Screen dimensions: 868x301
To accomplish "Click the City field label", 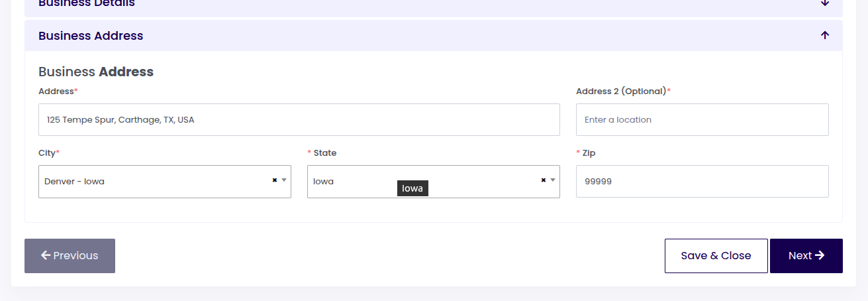I will click(x=47, y=153).
